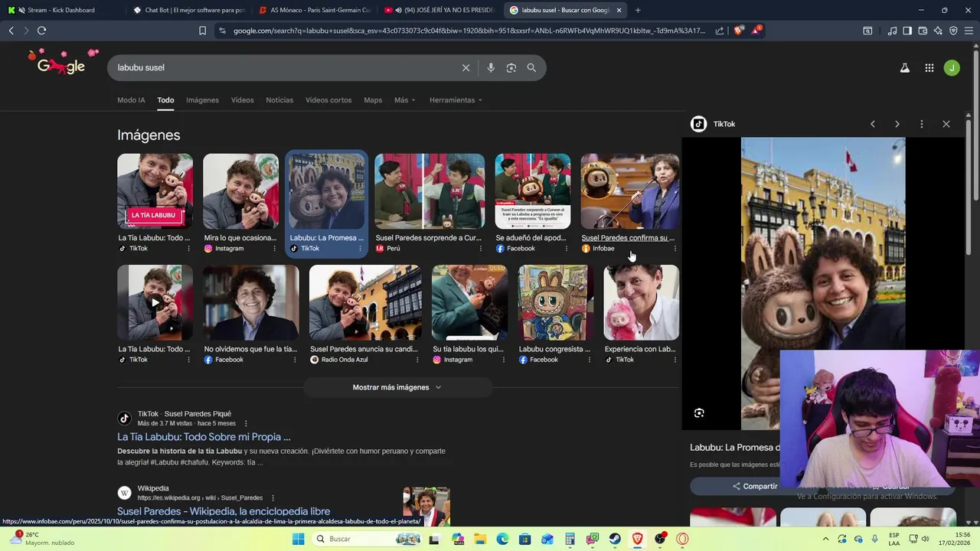
Task: Expand the Más search filters dropdown
Action: 404,100
